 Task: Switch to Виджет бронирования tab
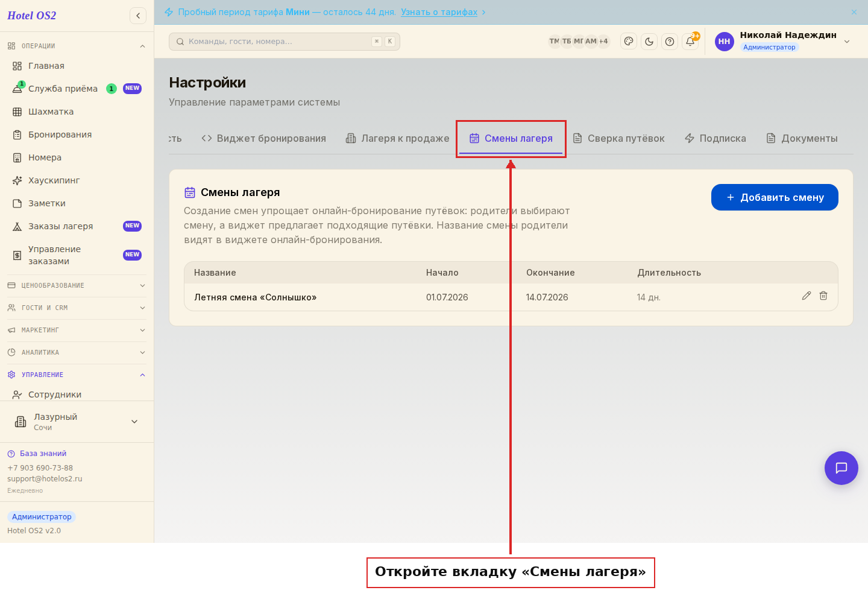(264, 138)
